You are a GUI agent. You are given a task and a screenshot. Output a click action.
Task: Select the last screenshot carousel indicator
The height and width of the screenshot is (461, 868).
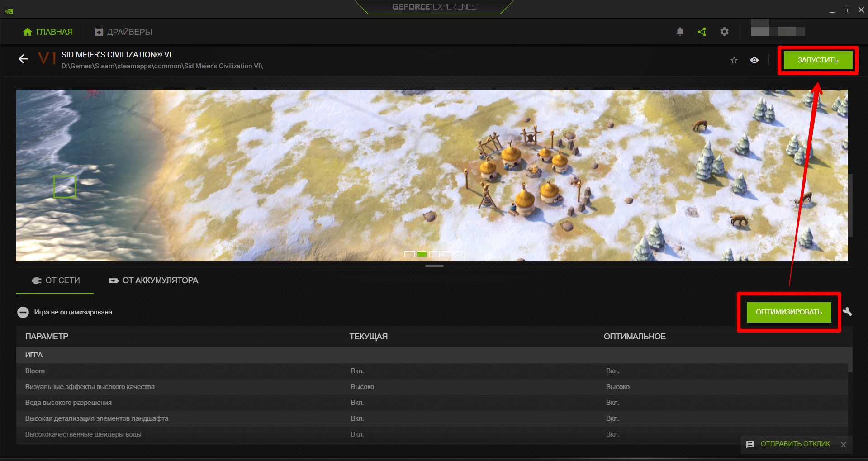pyautogui.click(x=459, y=254)
